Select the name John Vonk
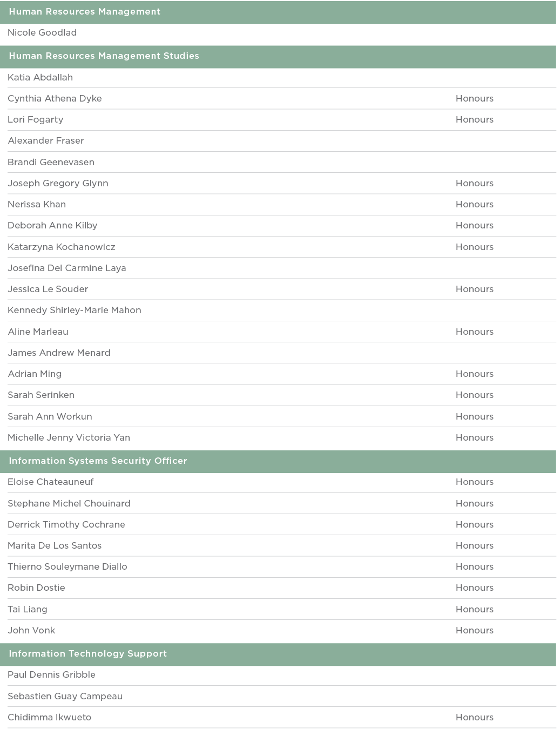 pyautogui.click(x=31, y=630)
